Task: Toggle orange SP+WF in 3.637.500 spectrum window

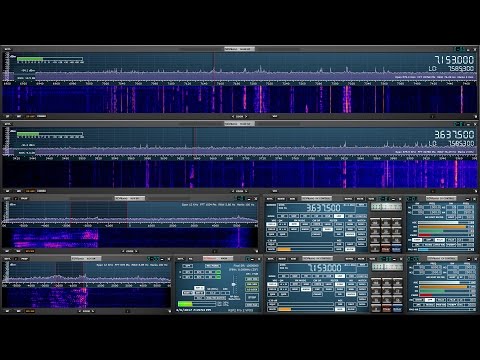Action: coord(30,191)
